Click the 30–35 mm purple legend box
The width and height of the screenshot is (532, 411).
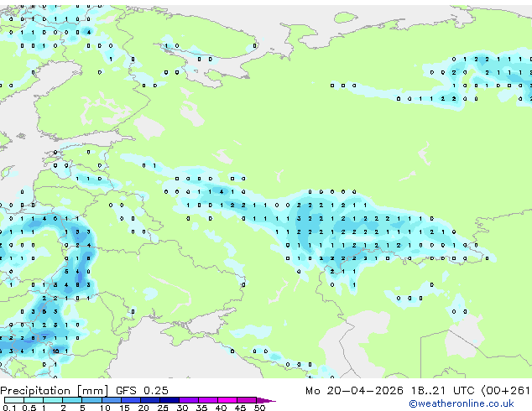point(189,400)
